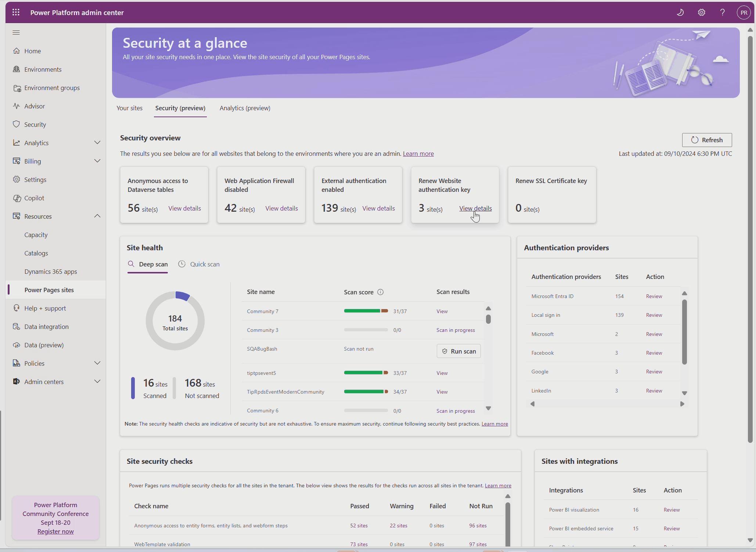Click Community 7 scan score bar
Image resolution: width=756 pixels, height=552 pixels.
coord(366,311)
